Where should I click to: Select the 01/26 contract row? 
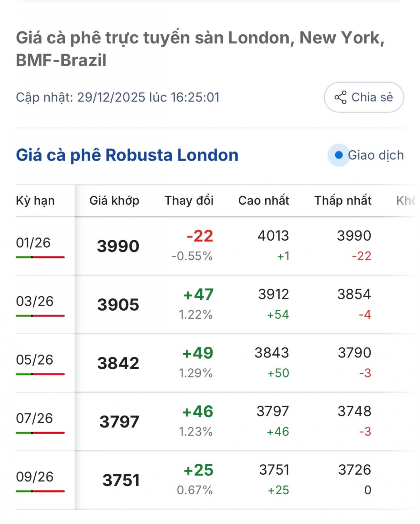pos(33,243)
